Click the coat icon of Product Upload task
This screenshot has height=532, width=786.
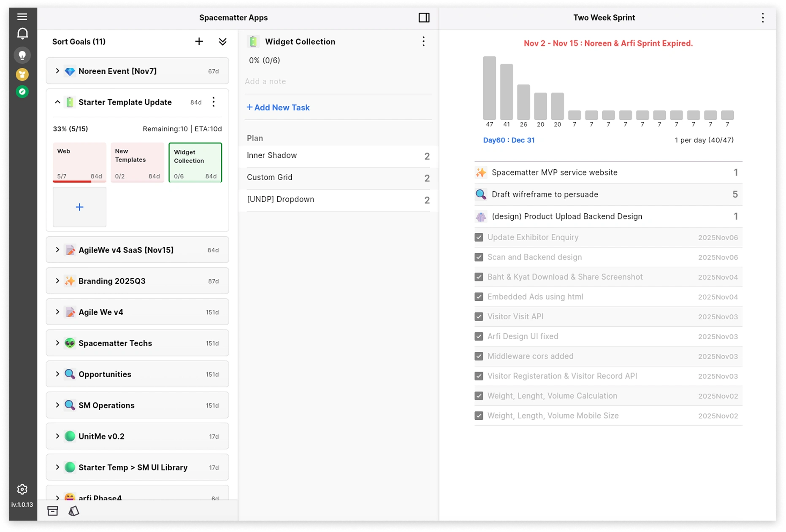(481, 216)
